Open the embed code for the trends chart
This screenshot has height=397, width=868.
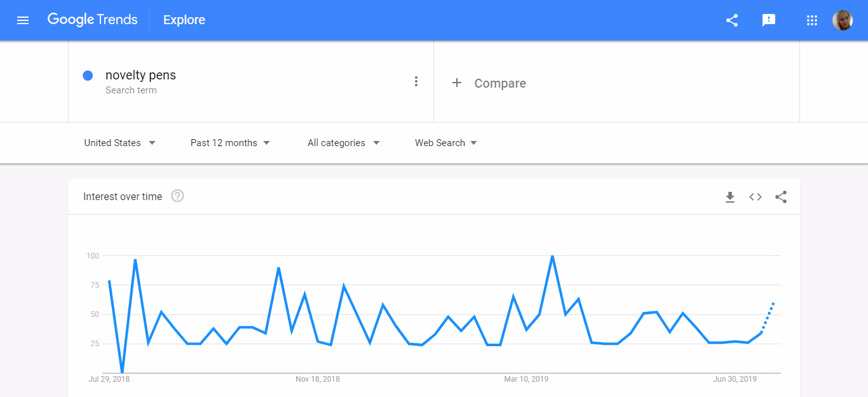[755, 197]
